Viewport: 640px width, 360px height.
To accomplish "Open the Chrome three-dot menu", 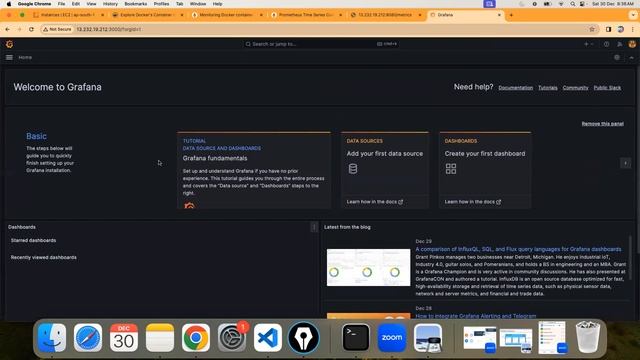I will [x=633, y=29].
